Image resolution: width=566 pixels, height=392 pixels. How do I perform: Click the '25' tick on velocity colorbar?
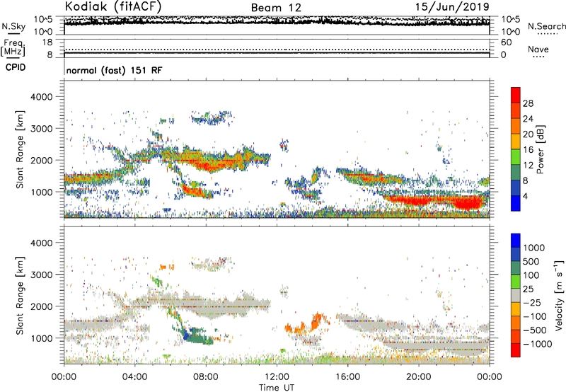(x=528, y=289)
